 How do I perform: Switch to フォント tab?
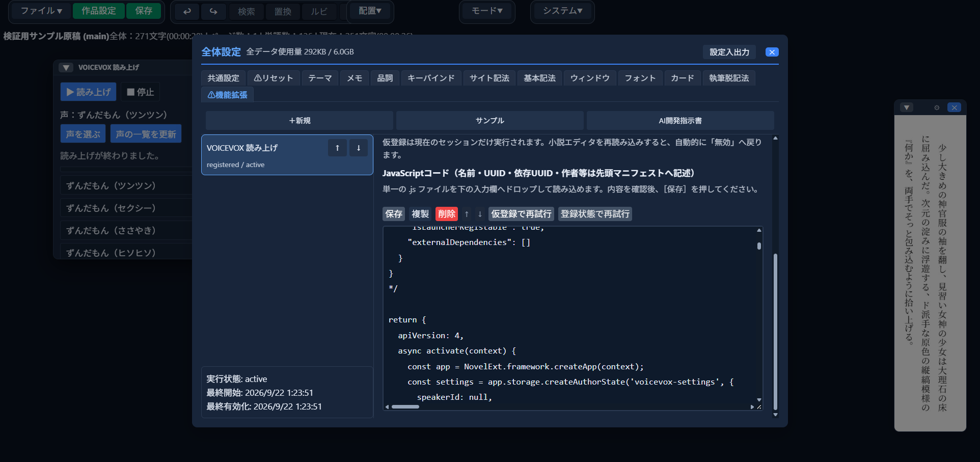pyautogui.click(x=640, y=78)
